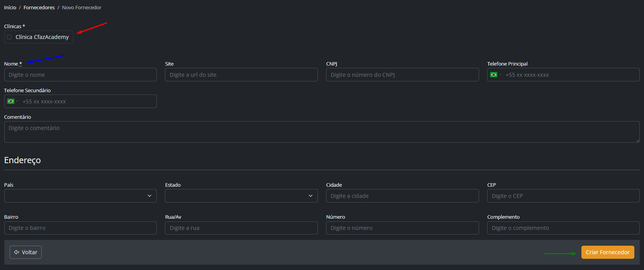Image resolution: width=644 pixels, height=270 pixels.
Task: Click the Nome input field
Action: pos(80,75)
